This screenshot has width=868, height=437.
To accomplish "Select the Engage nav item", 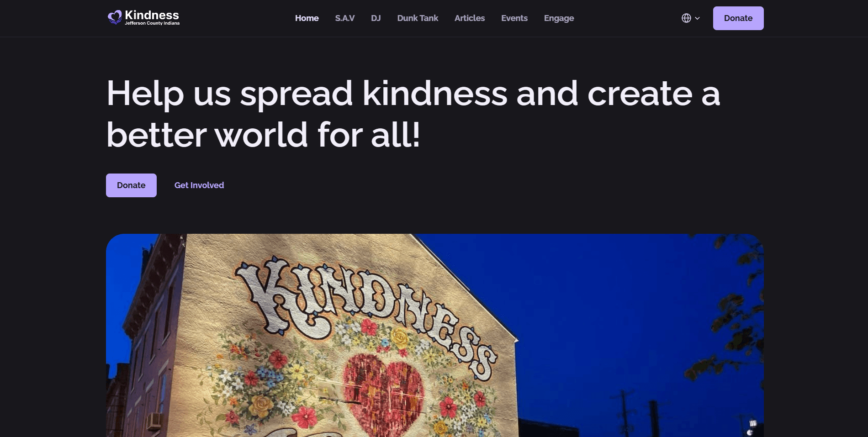I will point(559,18).
